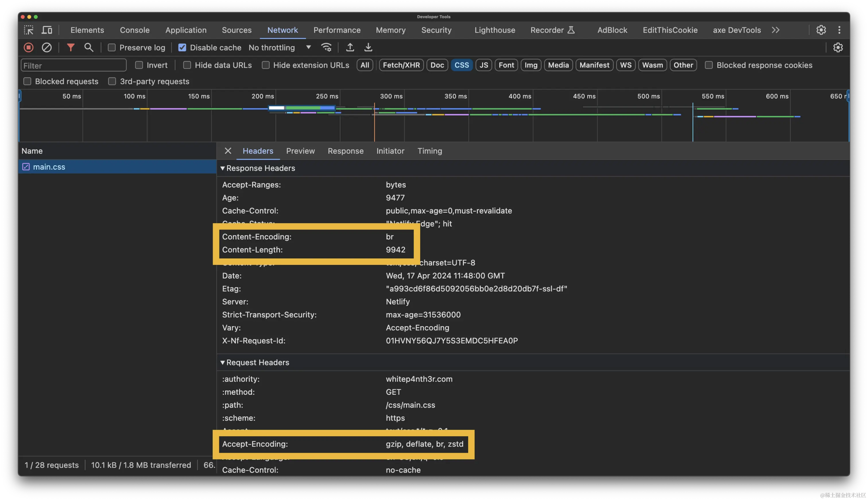Collapse the Response Headers section
Image resolution: width=868 pixels, height=500 pixels.
click(222, 168)
